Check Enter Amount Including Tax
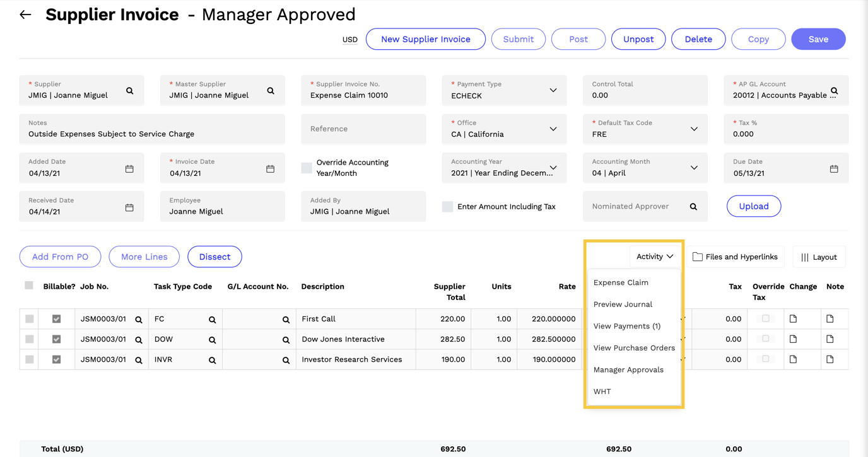The width and height of the screenshot is (868, 457). coord(448,206)
